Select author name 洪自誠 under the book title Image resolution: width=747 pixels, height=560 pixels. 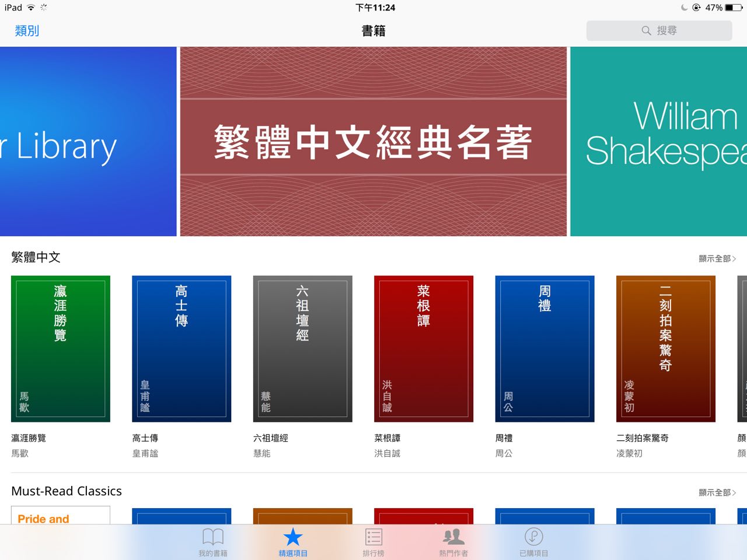(x=388, y=453)
